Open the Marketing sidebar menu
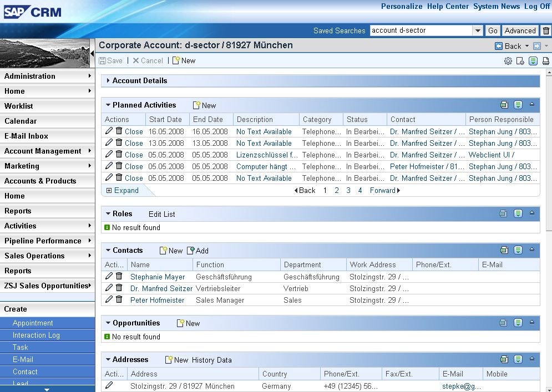This screenshot has height=392, width=552. point(22,166)
